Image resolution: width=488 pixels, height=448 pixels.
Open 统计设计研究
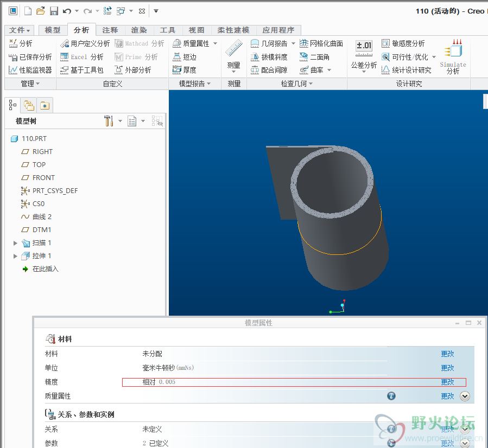(x=407, y=71)
